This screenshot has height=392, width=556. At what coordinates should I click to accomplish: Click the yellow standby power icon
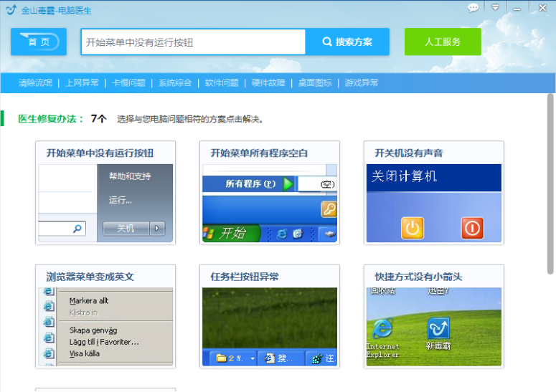click(x=412, y=228)
